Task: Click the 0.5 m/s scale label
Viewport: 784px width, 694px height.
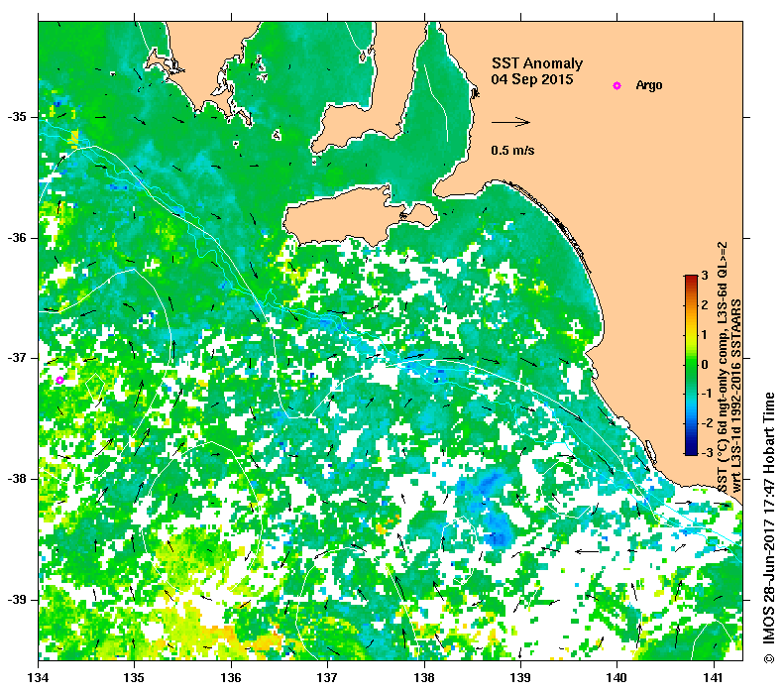Action: [x=512, y=150]
